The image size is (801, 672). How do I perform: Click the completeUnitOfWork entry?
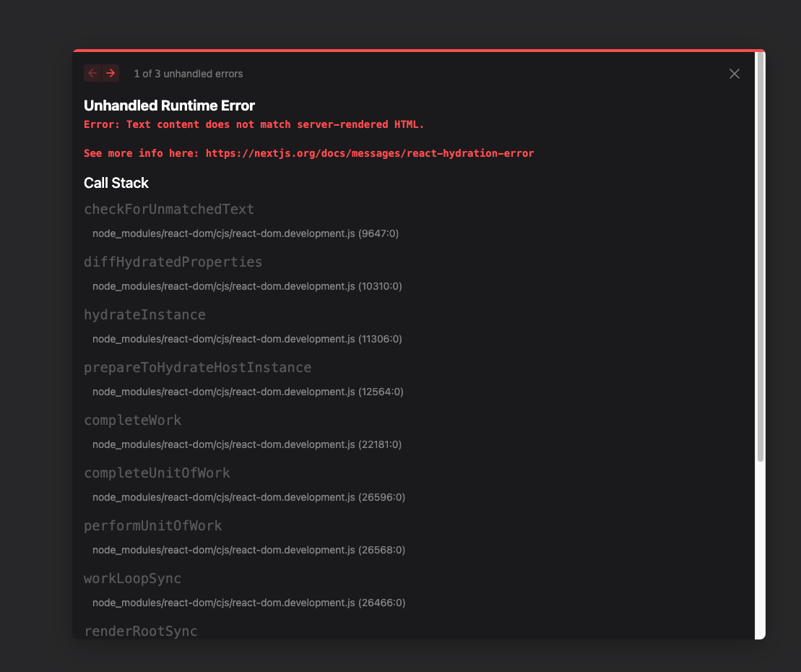coord(157,473)
